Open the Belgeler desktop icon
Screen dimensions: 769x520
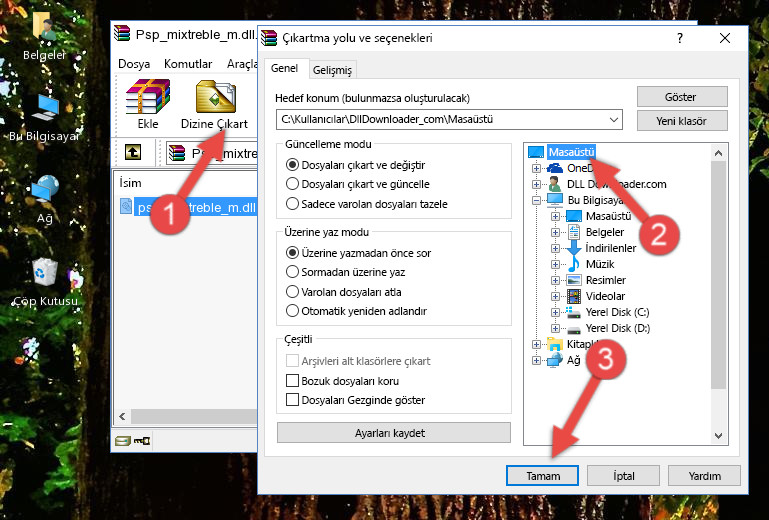pyautogui.click(x=44, y=35)
